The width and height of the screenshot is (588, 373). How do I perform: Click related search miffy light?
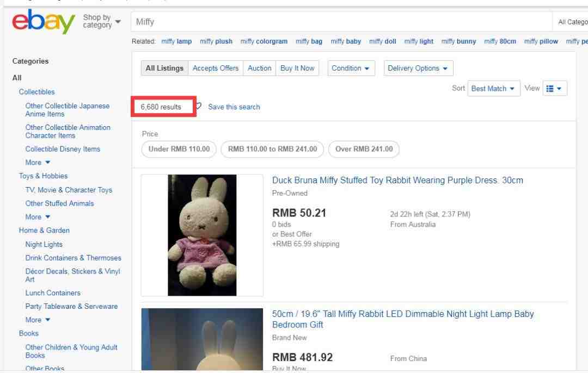[x=419, y=41]
